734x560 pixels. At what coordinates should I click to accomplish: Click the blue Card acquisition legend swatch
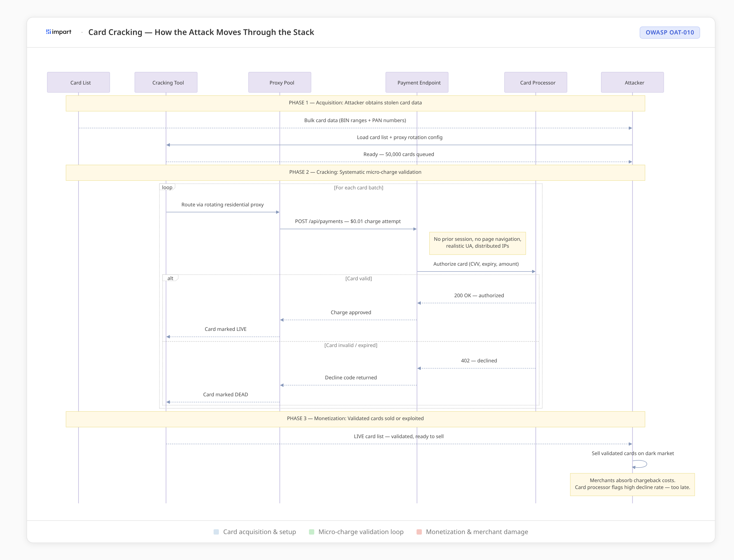pos(216,532)
